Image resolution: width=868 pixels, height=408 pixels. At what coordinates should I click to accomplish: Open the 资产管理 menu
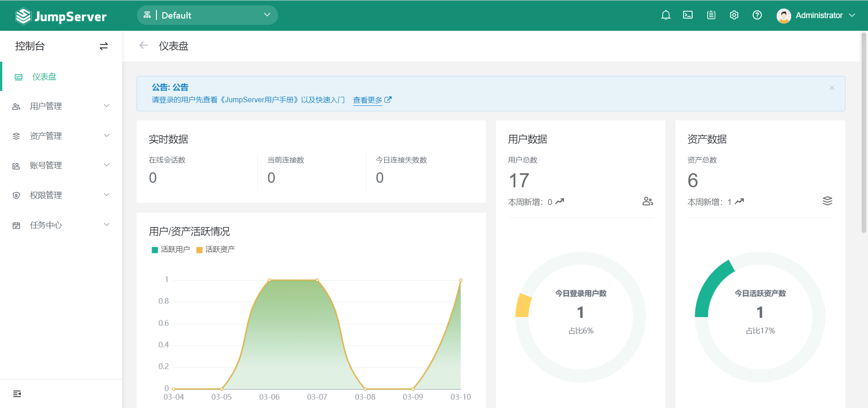(61, 136)
